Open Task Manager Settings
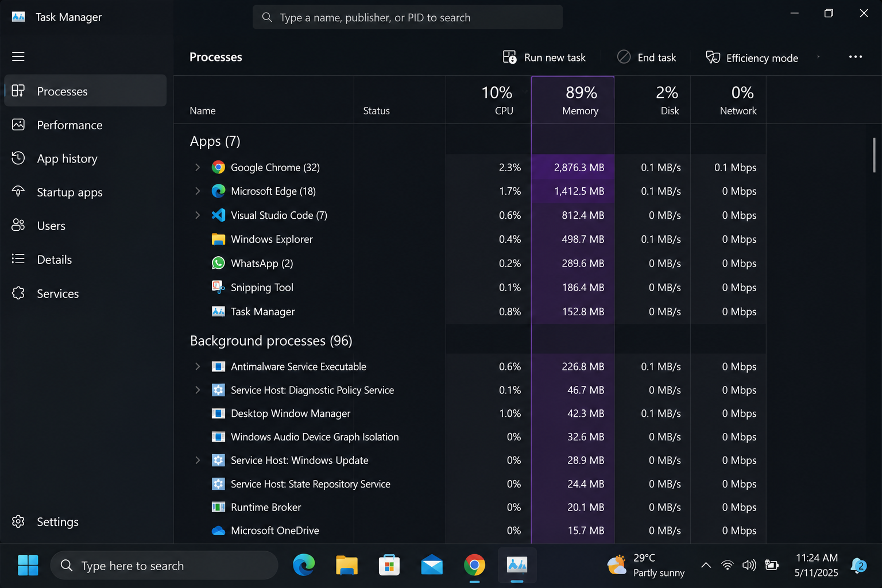Viewport: 882px width, 588px height. (85, 521)
